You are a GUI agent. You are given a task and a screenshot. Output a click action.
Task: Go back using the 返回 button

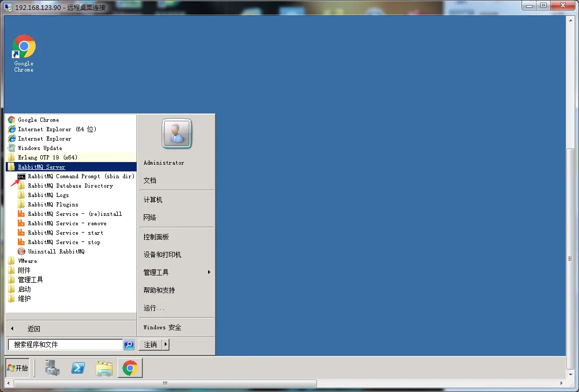pyautogui.click(x=72, y=329)
